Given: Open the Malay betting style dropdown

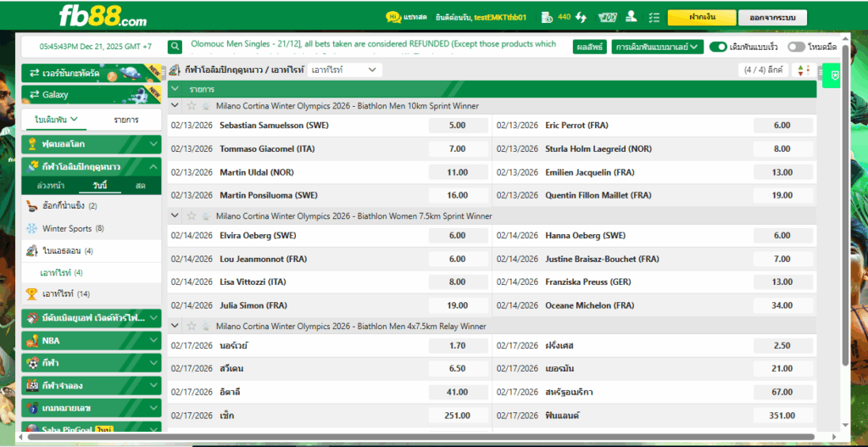Looking at the screenshot, I should click(658, 47).
